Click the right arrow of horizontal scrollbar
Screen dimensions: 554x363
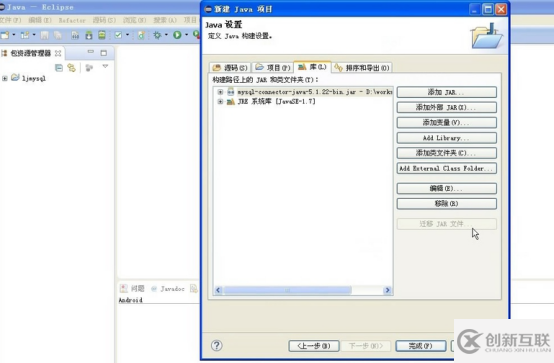[x=388, y=290]
